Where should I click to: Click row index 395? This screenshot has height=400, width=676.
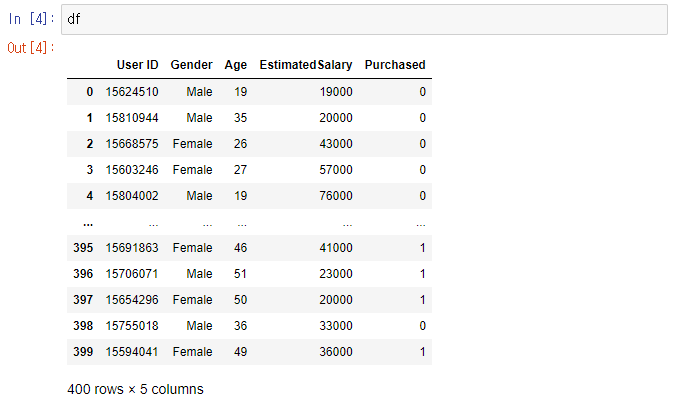(83, 248)
